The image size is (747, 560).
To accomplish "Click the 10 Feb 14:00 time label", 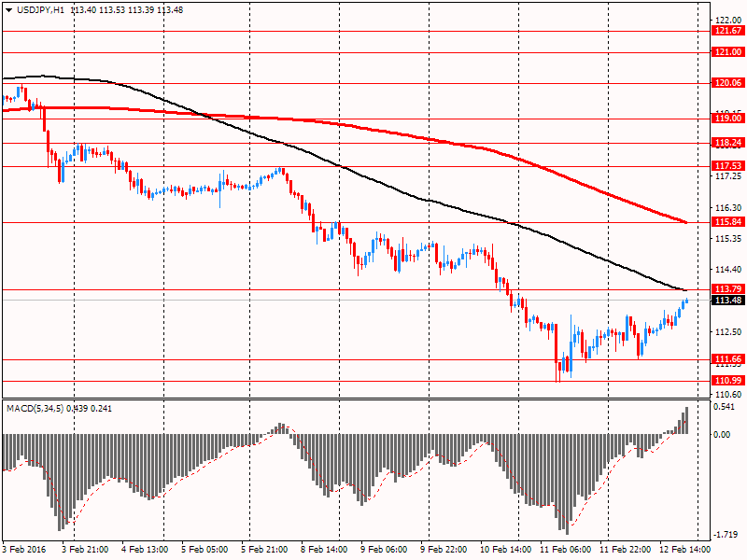I will (x=504, y=550).
